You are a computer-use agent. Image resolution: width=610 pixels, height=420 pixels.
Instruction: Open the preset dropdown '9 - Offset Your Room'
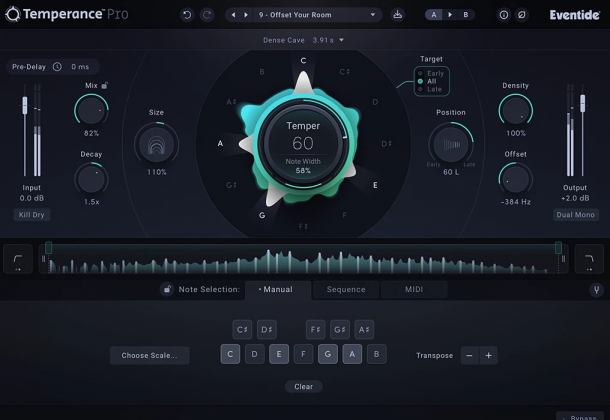tap(303, 15)
